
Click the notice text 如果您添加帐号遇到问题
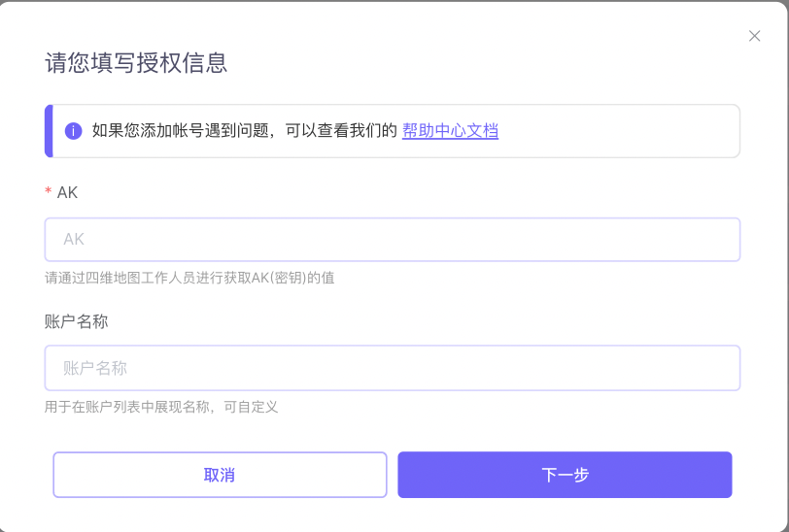point(180,131)
